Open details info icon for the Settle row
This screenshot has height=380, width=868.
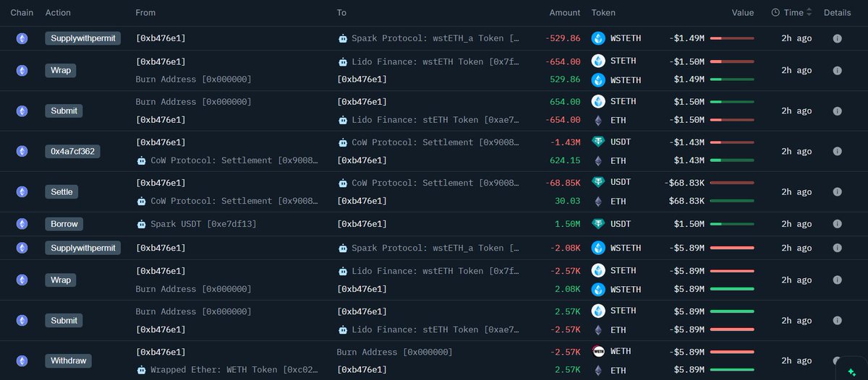(x=837, y=192)
